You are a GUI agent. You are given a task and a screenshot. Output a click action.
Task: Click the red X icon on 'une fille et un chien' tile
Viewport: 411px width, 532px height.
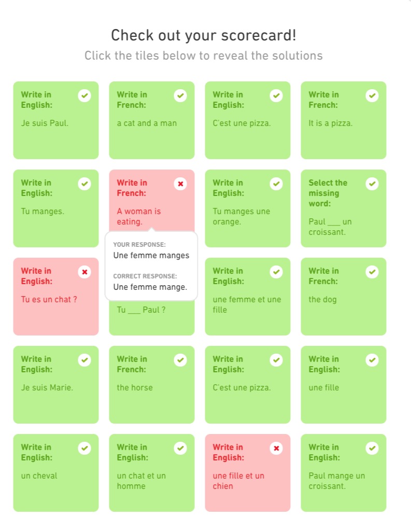276,448
